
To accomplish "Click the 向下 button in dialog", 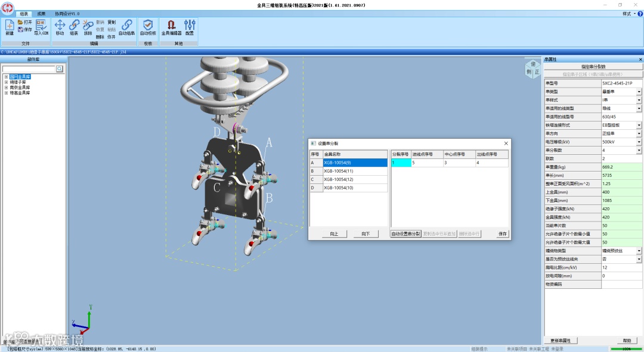I will pyautogui.click(x=366, y=234).
